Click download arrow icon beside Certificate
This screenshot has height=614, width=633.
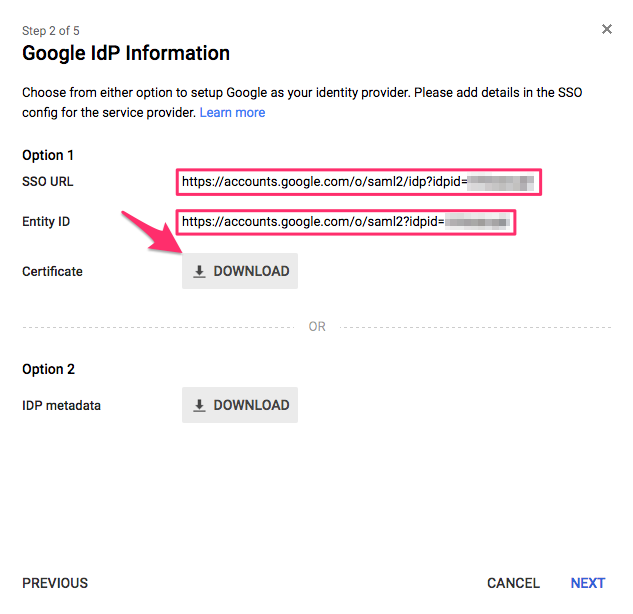pyautogui.click(x=199, y=271)
